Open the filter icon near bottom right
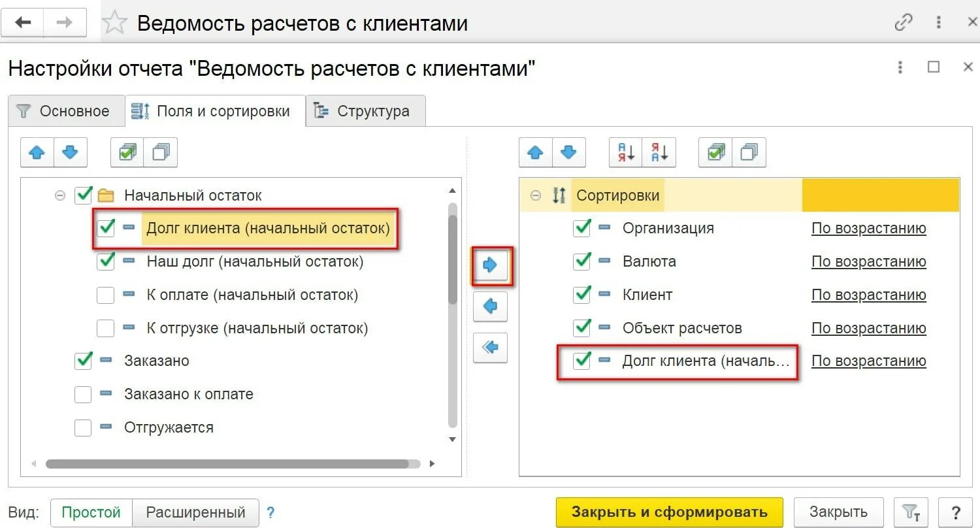This screenshot has width=980, height=528. 911,512
